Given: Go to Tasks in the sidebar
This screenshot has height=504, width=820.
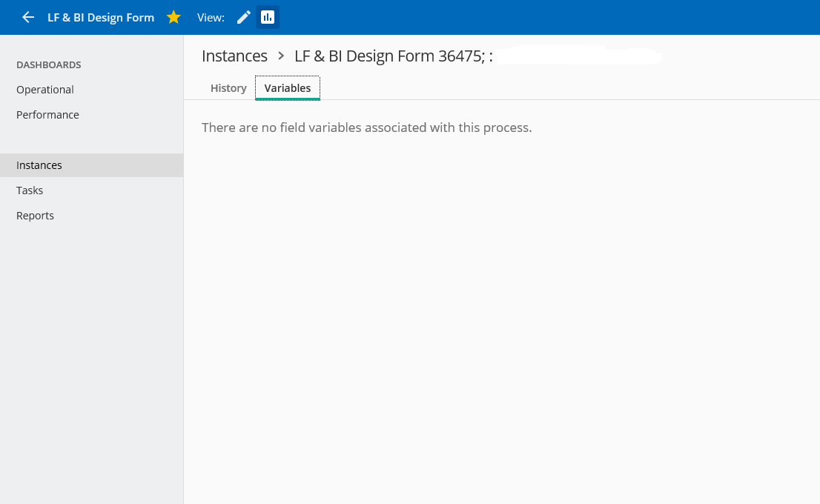Looking at the screenshot, I should pos(30,190).
